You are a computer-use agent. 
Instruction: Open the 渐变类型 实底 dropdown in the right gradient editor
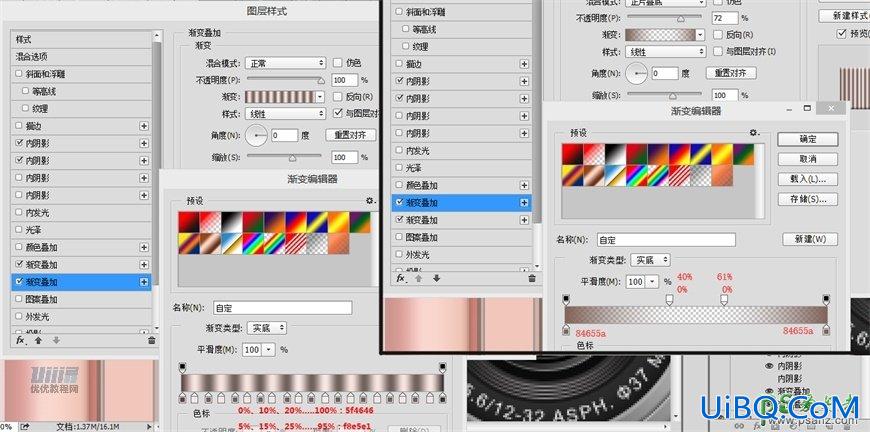tap(650, 260)
